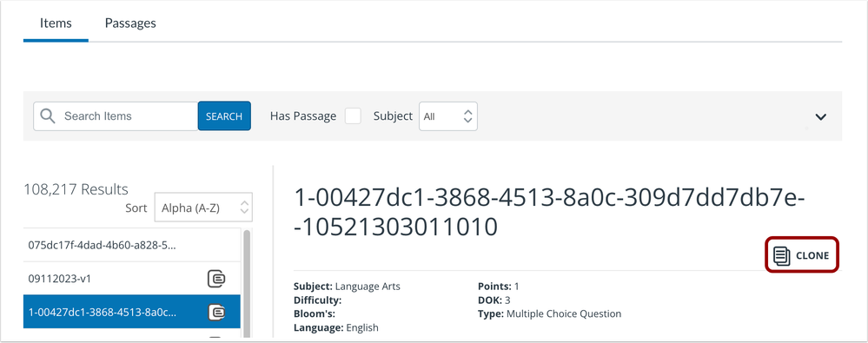Switch to the Passages tab

click(130, 23)
